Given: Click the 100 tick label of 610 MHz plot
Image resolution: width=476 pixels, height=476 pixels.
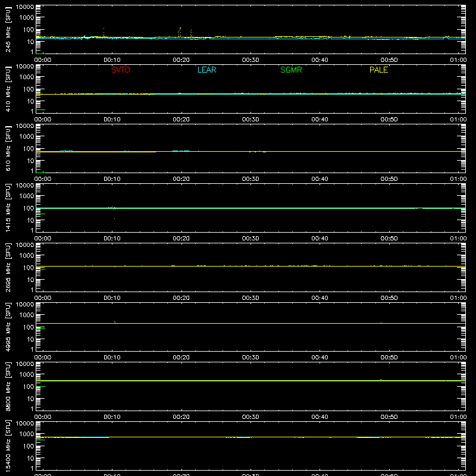Looking at the screenshot, I should tap(29, 149).
